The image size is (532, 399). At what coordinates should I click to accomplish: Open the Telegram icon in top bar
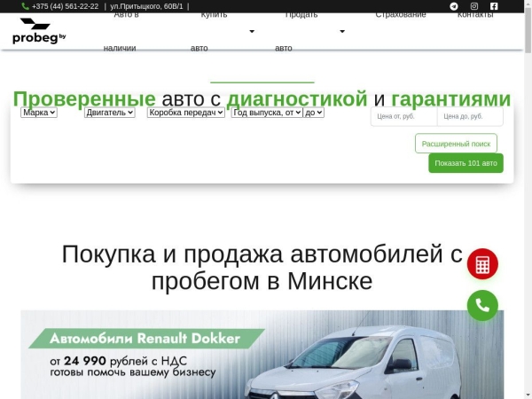pos(454,6)
